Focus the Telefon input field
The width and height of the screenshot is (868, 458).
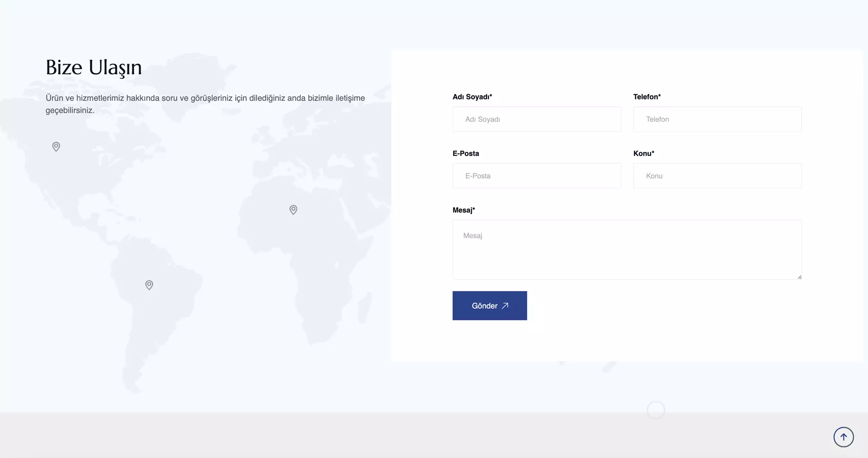coord(717,119)
